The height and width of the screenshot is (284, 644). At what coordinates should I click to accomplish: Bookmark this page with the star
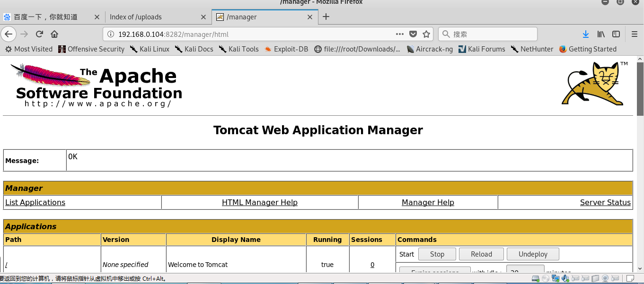coord(426,34)
